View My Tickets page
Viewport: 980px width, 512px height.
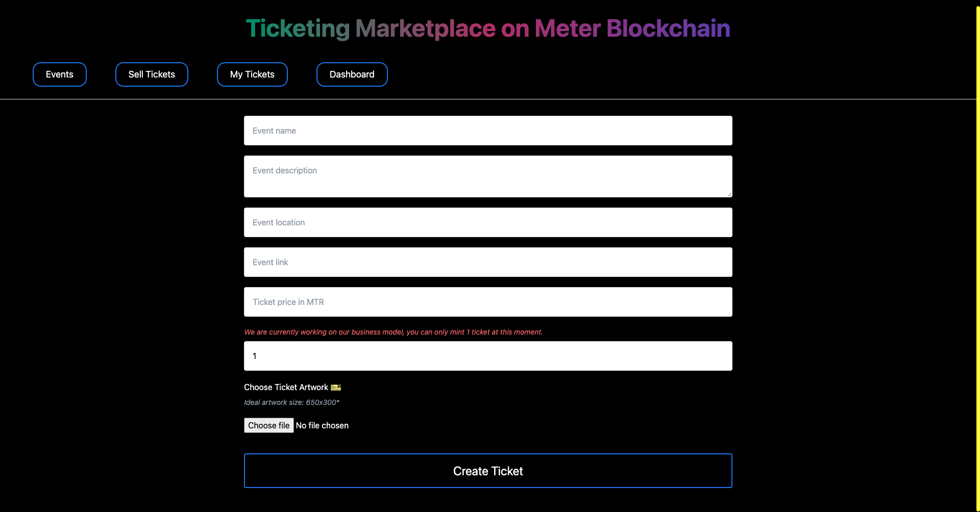[x=252, y=74]
